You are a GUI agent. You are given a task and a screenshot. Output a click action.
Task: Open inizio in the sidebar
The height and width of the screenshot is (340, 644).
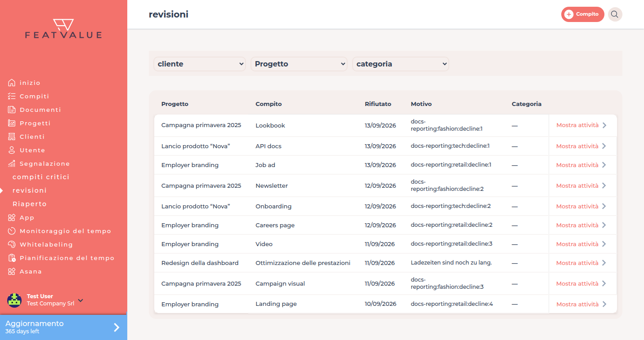[30, 83]
